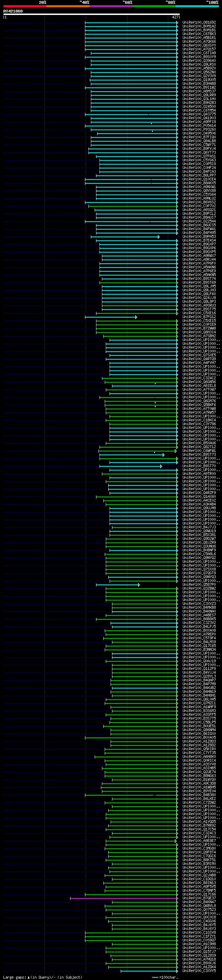
Task: Click the green ~80% identity legend segment
Action: pos(154,6)
